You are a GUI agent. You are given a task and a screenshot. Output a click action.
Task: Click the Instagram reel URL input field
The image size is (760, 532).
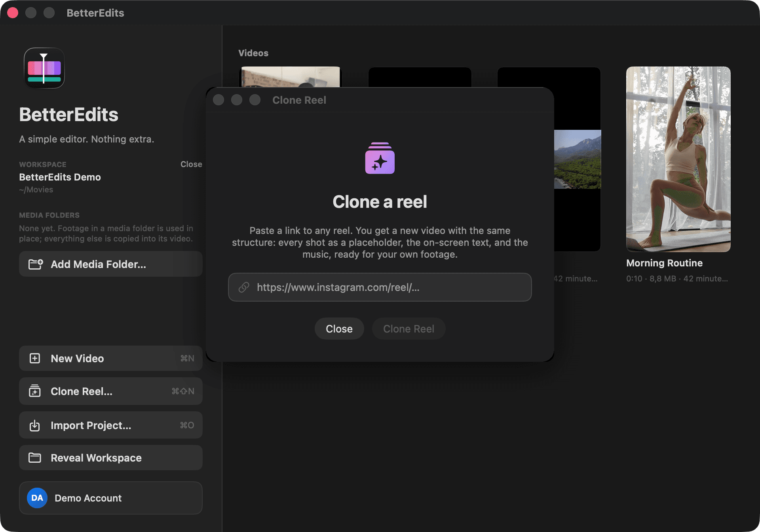click(380, 287)
